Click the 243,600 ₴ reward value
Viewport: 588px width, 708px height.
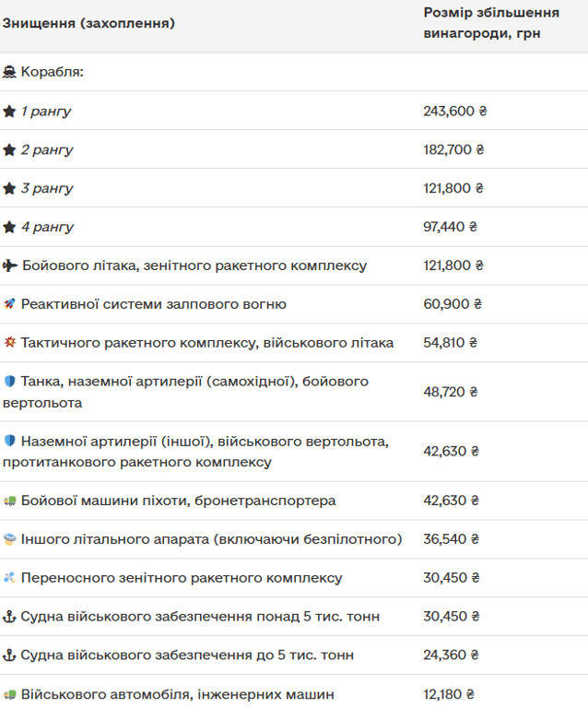click(x=454, y=112)
